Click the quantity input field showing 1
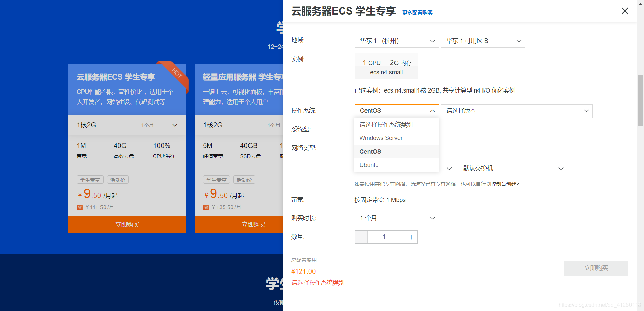Screen dimensions: 644x311 point(386,237)
